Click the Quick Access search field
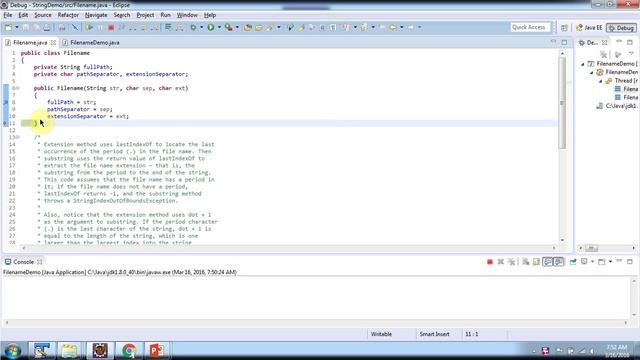 530,27
